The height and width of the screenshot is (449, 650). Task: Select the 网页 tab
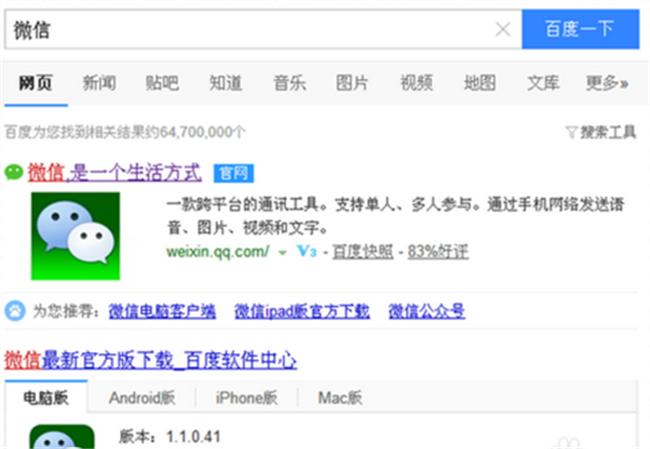(36, 83)
